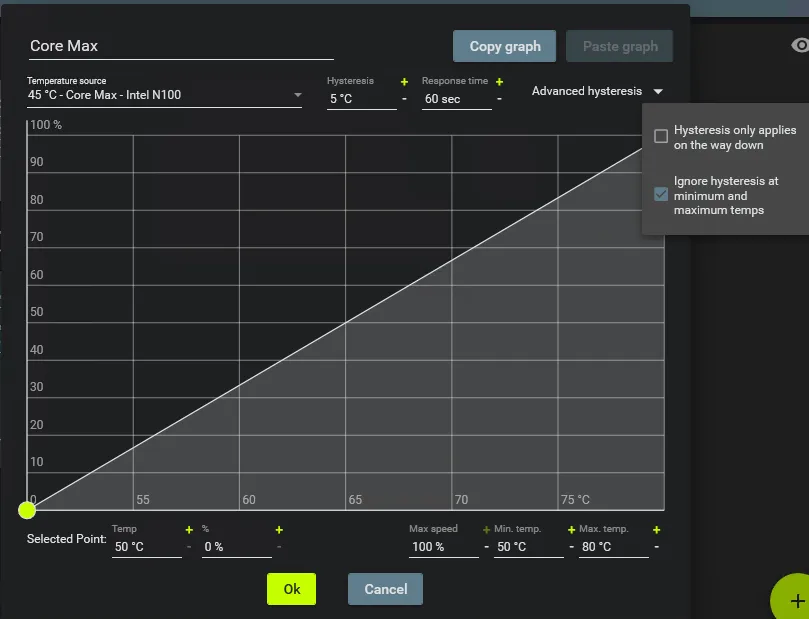
Task: Enable 'Hysteresis only applies on the way down'
Action: tap(661, 137)
